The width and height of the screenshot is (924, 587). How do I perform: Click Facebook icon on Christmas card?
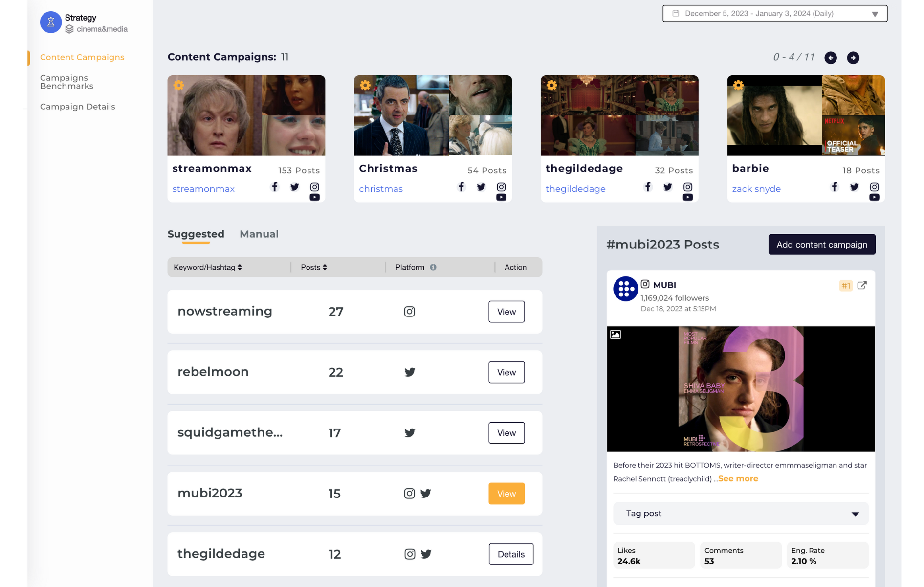(461, 187)
